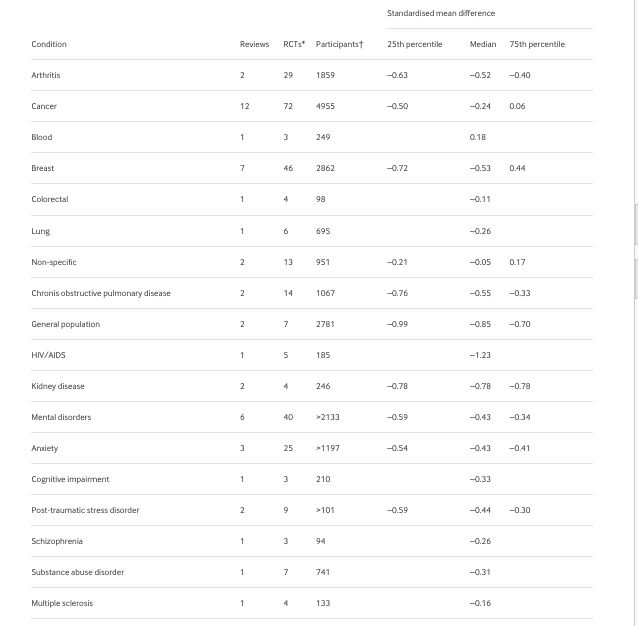Select the HIV/AIDS row label
The height and width of the screenshot is (626, 638).
coord(48,355)
